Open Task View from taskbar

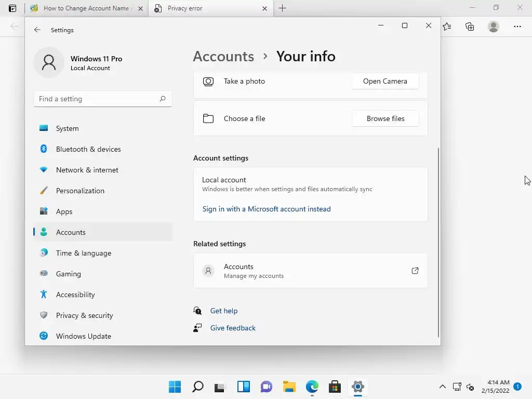click(220, 387)
